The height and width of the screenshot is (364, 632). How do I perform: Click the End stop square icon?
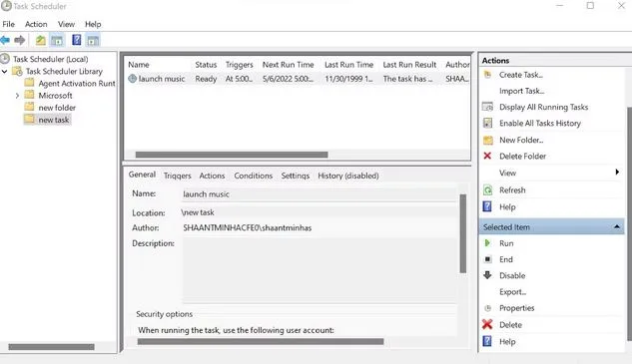click(487, 259)
